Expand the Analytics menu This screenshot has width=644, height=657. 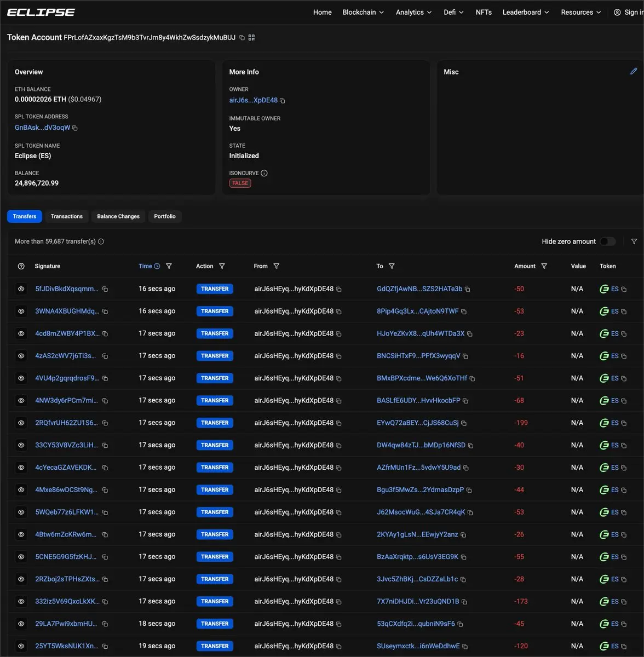(x=413, y=12)
